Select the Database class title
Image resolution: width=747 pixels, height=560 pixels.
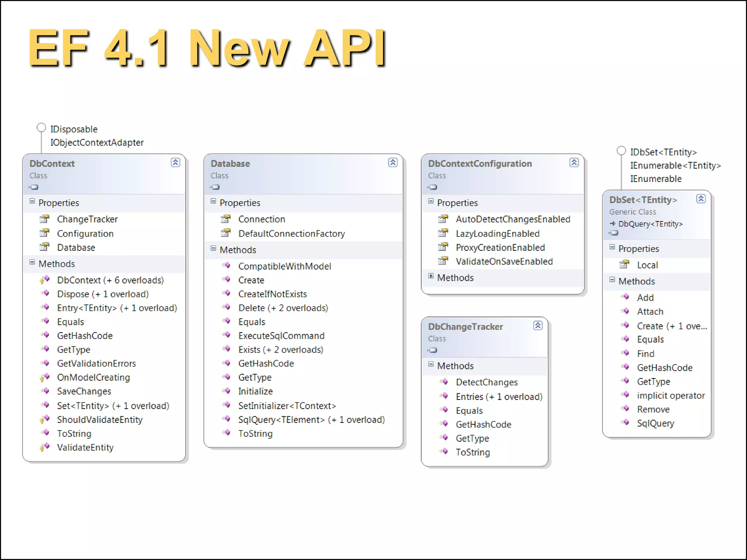click(230, 164)
